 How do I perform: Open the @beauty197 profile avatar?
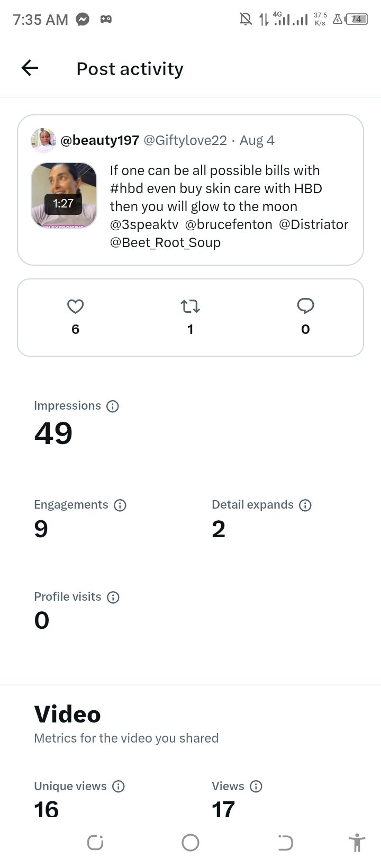pyautogui.click(x=43, y=140)
